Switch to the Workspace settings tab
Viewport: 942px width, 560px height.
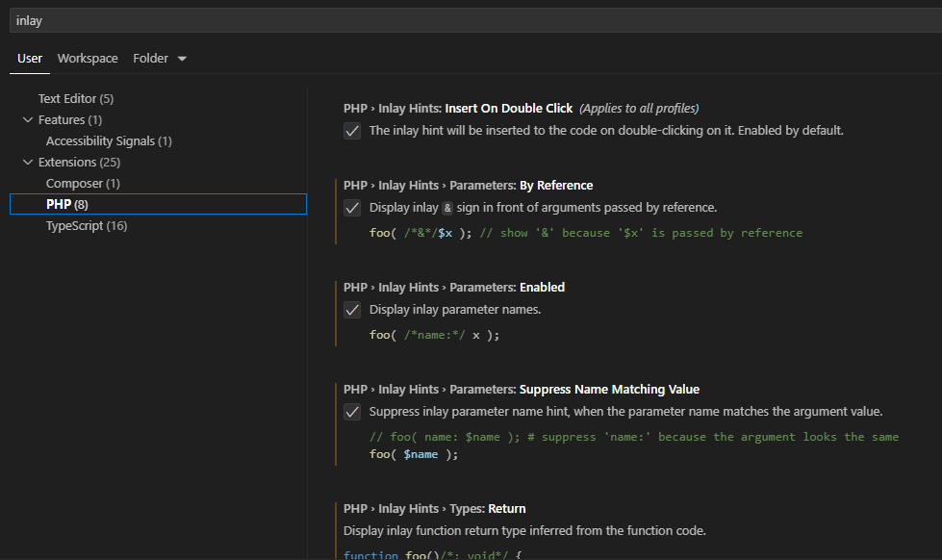(x=88, y=59)
